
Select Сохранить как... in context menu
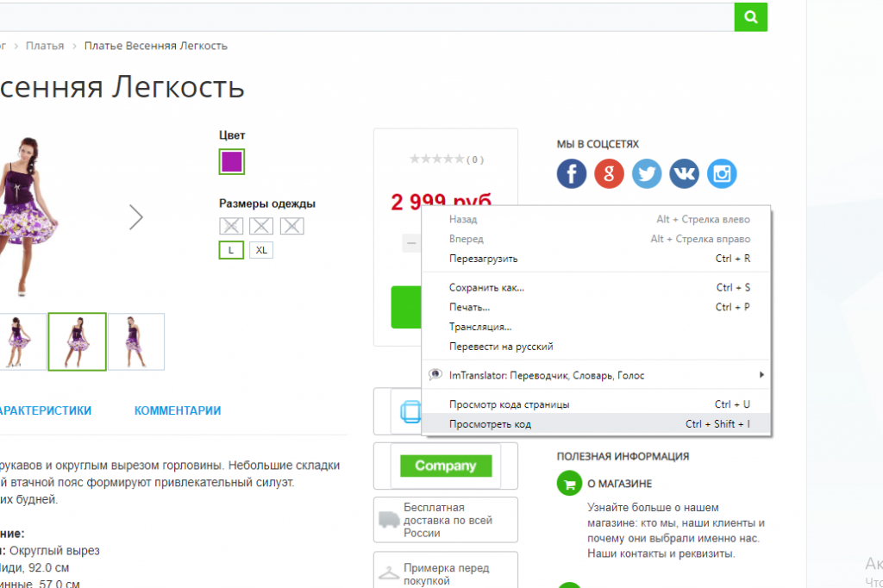596,288
